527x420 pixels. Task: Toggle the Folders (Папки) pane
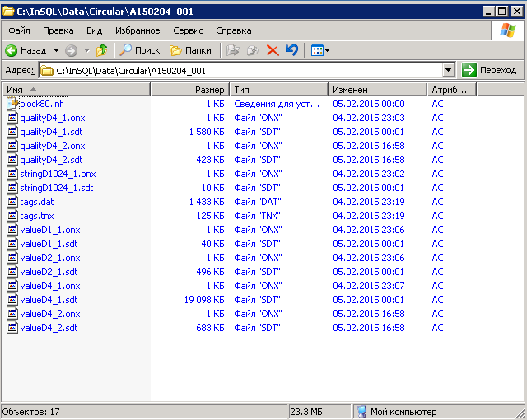(x=190, y=50)
